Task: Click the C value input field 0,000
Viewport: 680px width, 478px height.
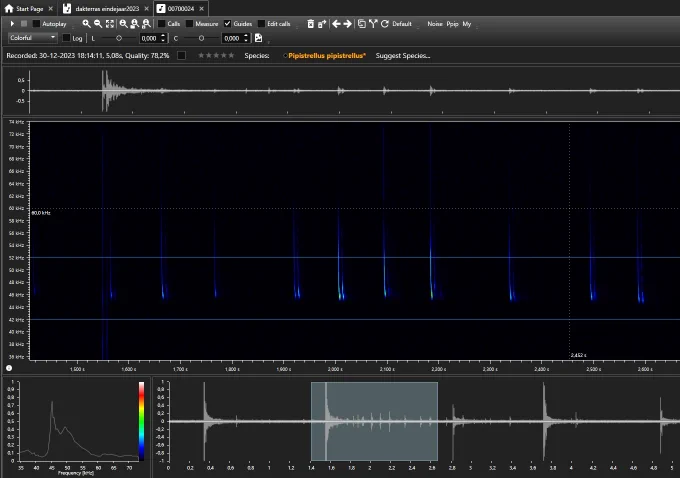Action: coord(232,38)
